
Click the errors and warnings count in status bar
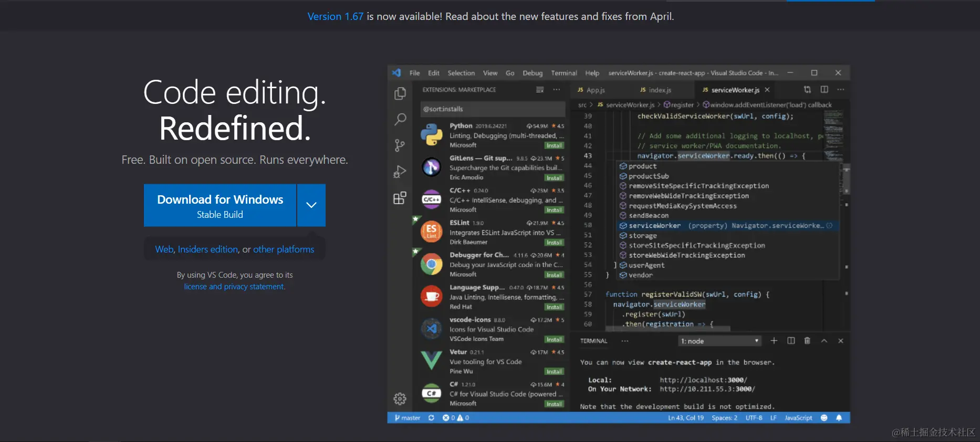tap(456, 418)
